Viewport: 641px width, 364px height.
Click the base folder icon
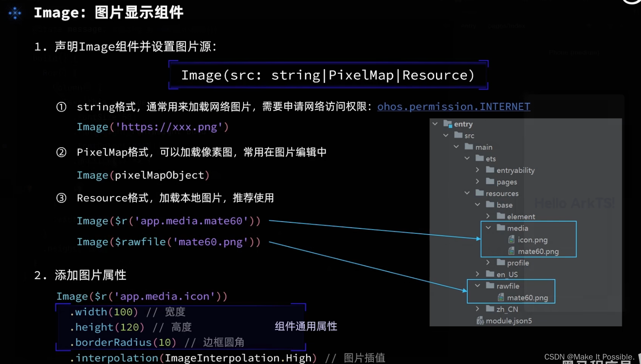pyautogui.click(x=490, y=205)
